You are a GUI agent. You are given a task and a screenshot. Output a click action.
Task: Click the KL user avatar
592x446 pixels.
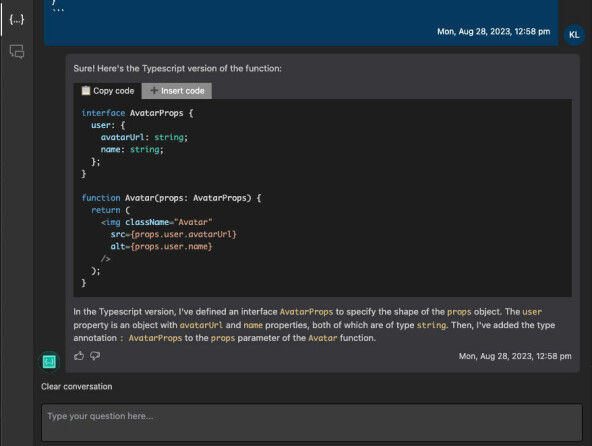pyautogui.click(x=574, y=35)
